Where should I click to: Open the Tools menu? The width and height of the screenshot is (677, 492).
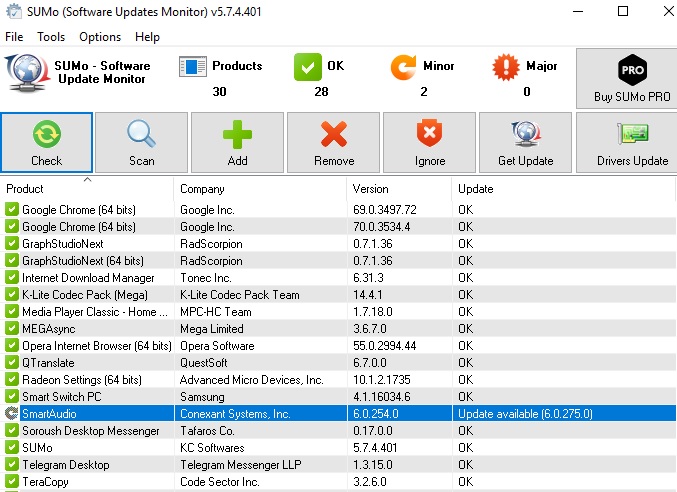(x=51, y=37)
